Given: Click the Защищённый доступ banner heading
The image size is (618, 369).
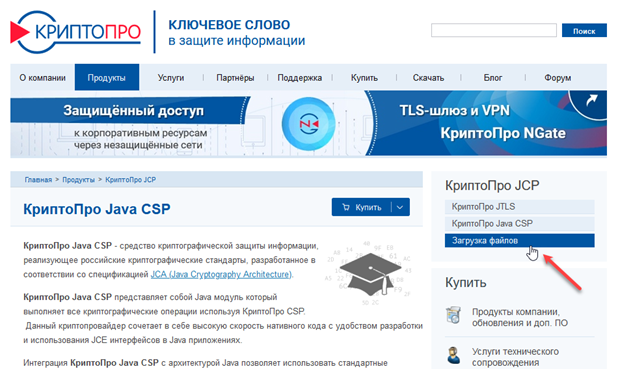Looking at the screenshot, I should (134, 110).
